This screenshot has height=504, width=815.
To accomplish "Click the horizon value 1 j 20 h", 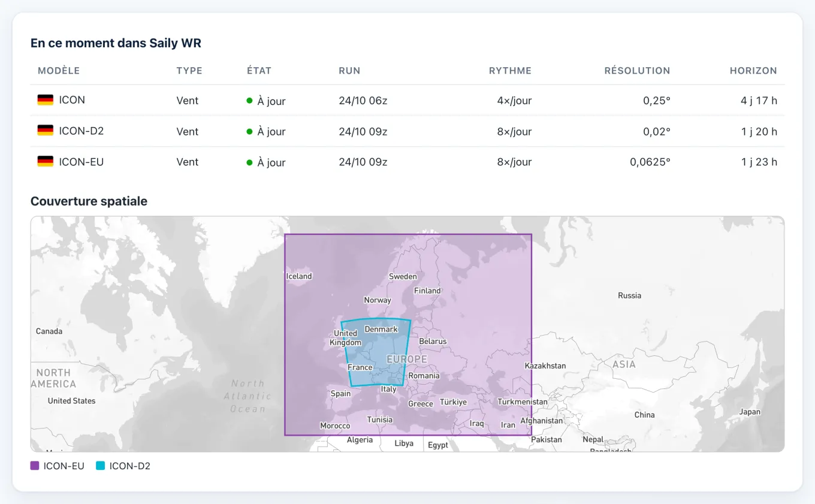I will 759,131.
